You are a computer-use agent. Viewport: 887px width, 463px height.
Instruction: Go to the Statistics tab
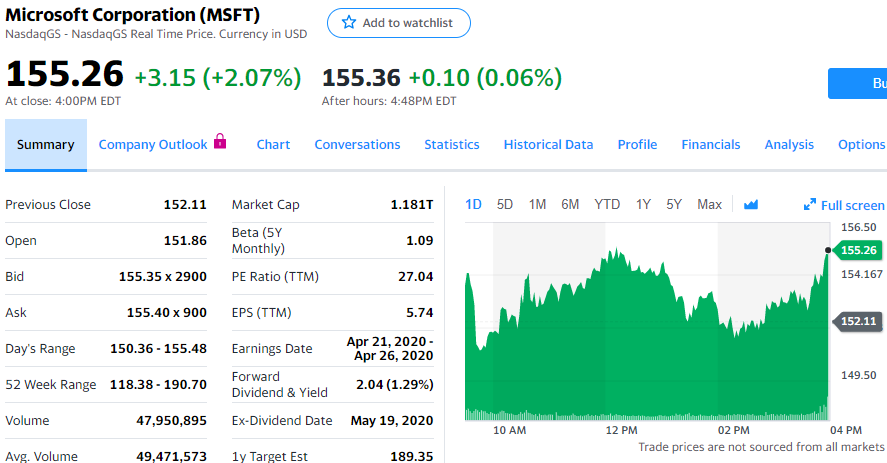pos(452,145)
